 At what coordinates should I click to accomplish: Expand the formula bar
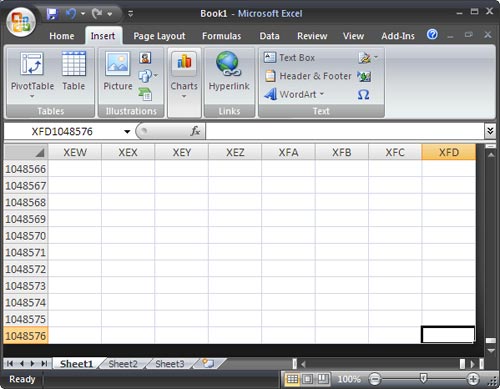click(490, 131)
